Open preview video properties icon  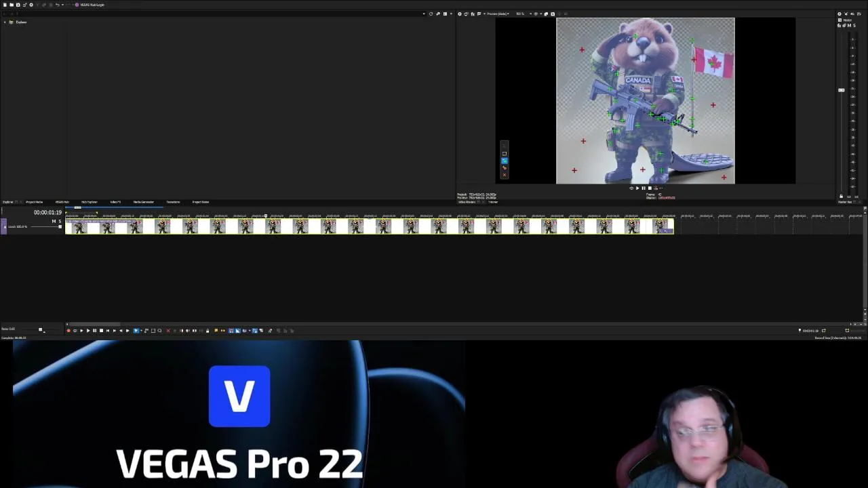tap(460, 14)
